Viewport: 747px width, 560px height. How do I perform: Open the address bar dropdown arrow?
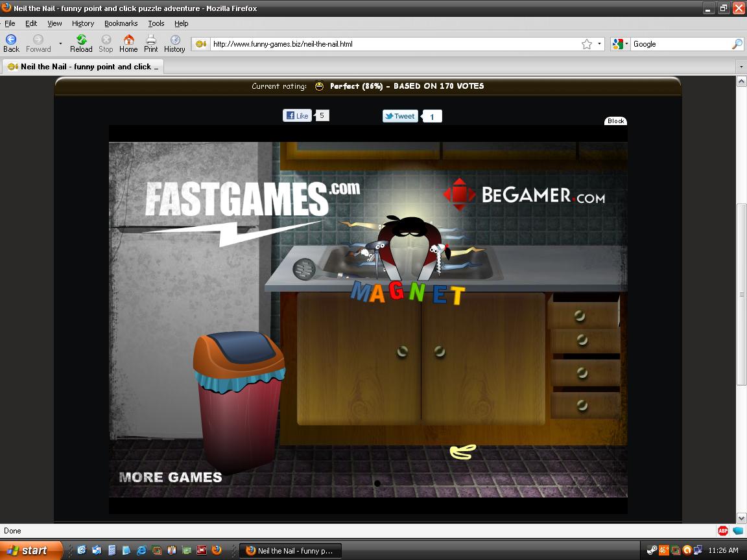pyautogui.click(x=599, y=44)
